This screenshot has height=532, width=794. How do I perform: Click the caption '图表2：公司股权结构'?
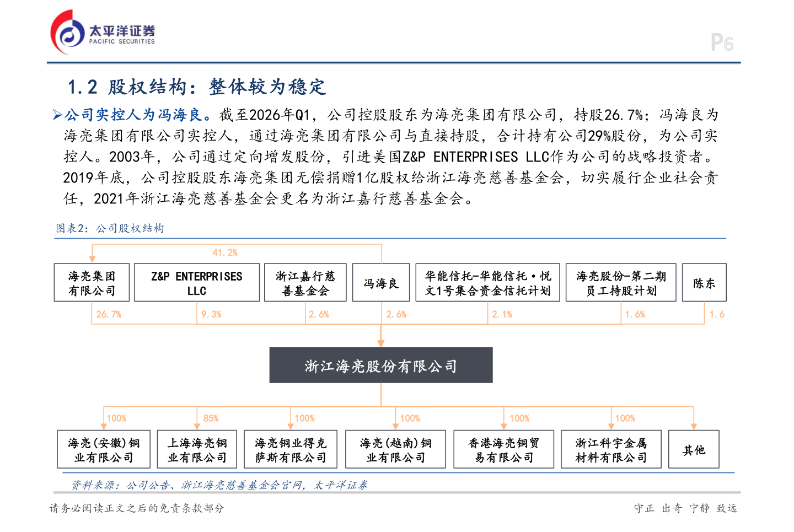tap(110, 228)
